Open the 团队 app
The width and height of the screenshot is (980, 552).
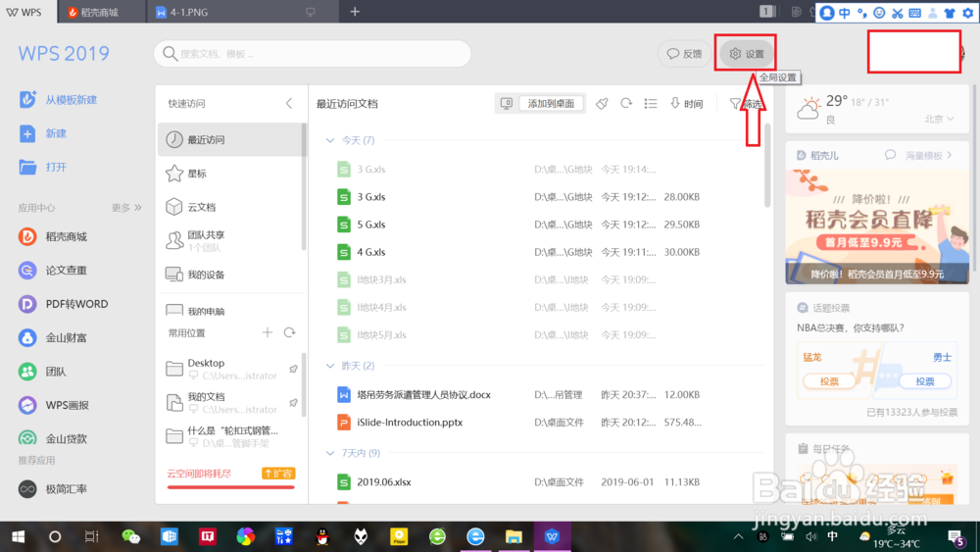42,372
